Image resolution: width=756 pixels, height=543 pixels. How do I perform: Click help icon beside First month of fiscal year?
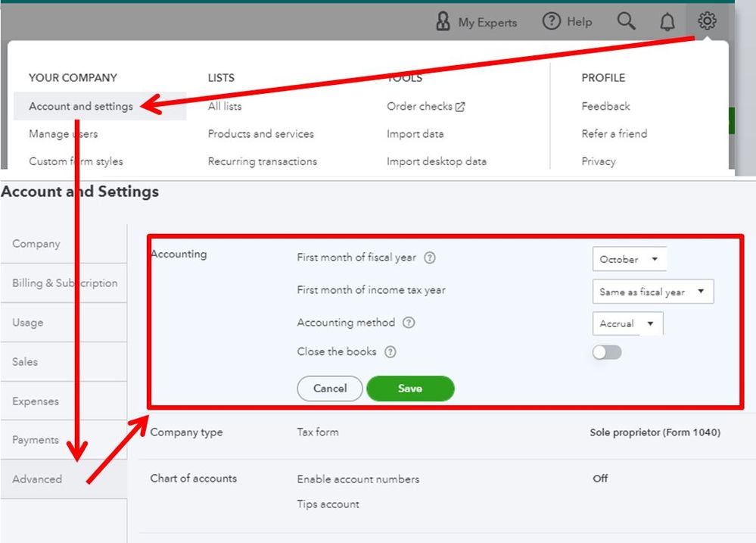tap(430, 257)
